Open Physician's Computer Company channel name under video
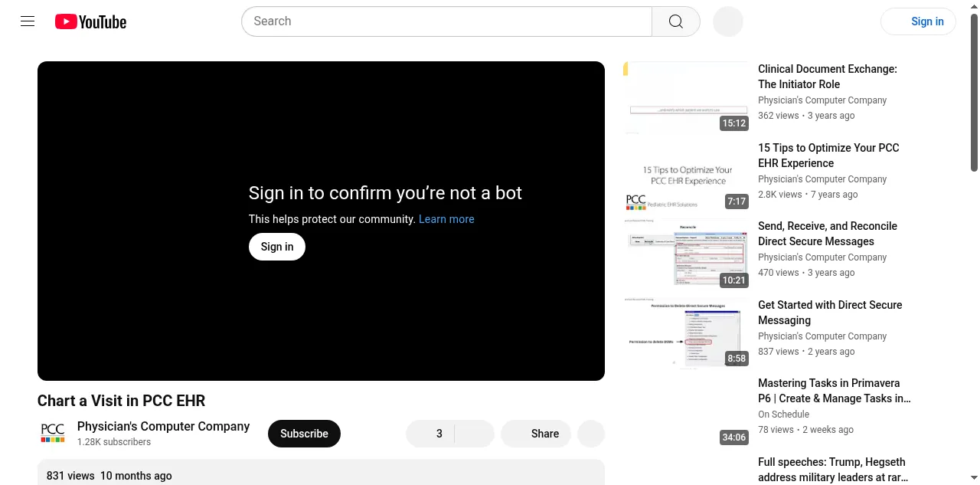Image resolution: width=980 pixels, height=485 pixels. click(163, 427)
